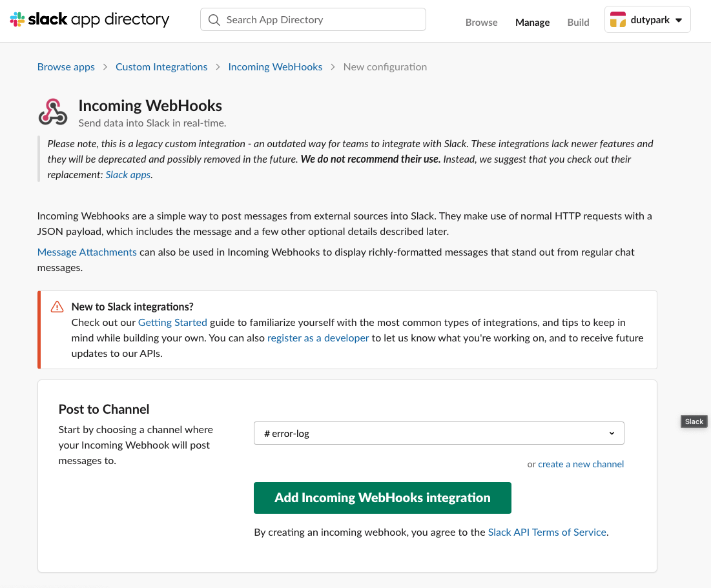Open the Manage menu
Viewport: 711px width, 588px height.
click(532, 22)
